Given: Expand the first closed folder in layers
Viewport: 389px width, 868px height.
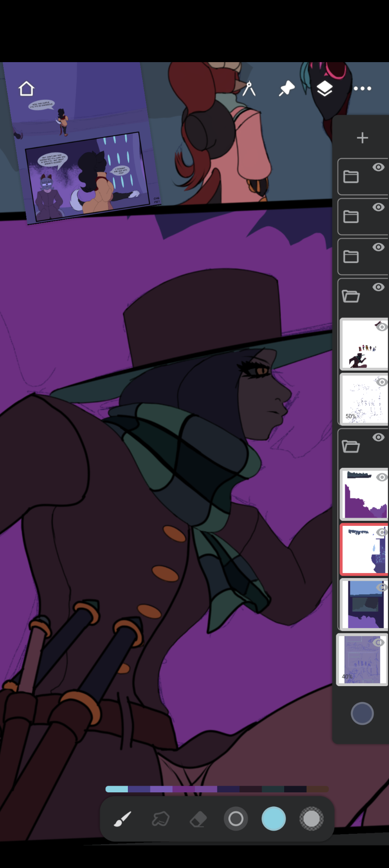Looking at the screenshot, I should point(351,177).
